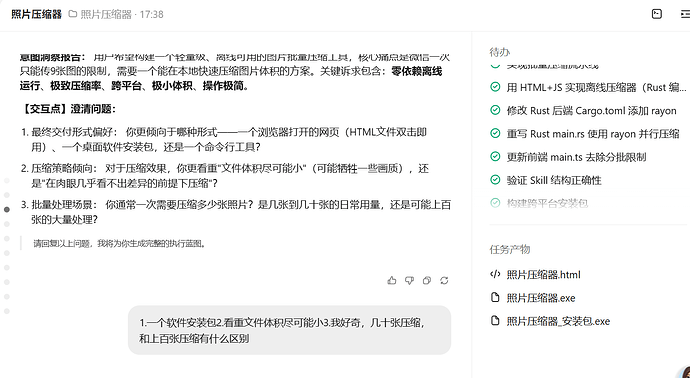690x378 pixels.
Task: Open the 照片压缩器.html artifact
Action: pos(543,275)
